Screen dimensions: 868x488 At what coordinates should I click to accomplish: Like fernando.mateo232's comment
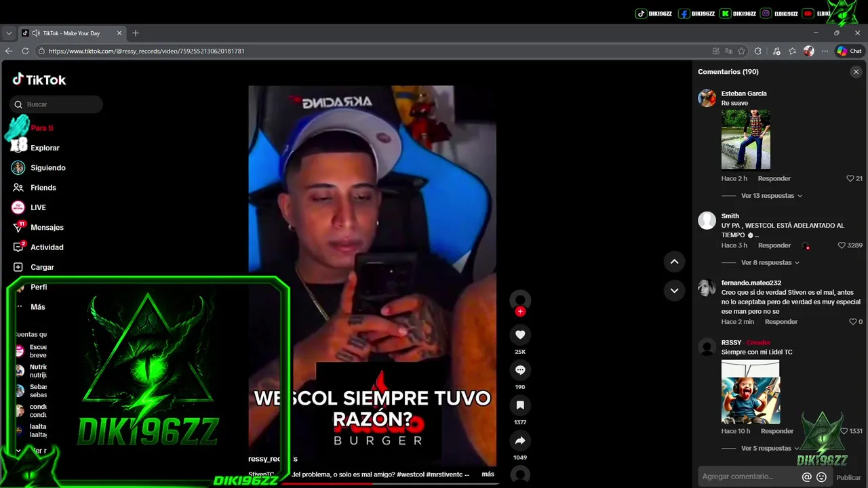(852, 322)
